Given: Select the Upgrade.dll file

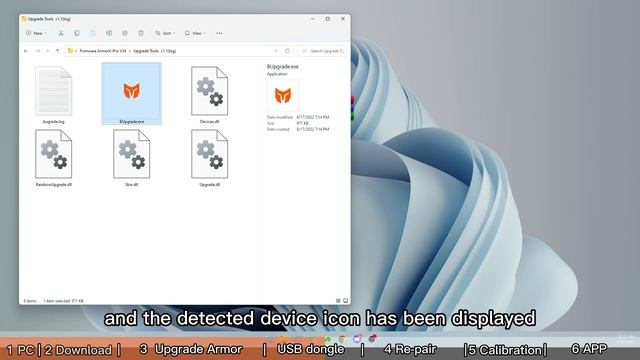Looking at the screenshot, I should [x=209, y=158].
